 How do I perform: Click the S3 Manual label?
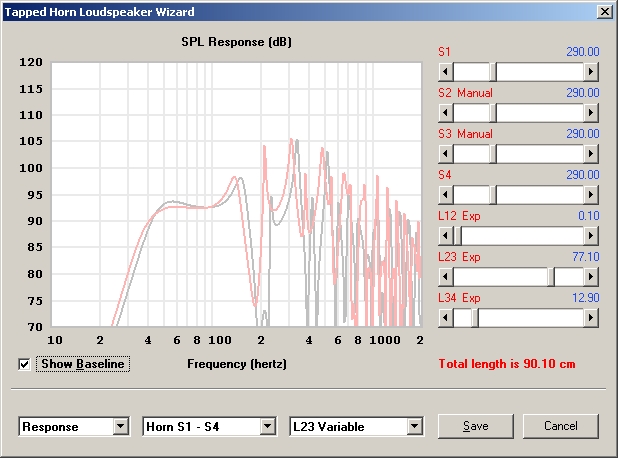465,134
